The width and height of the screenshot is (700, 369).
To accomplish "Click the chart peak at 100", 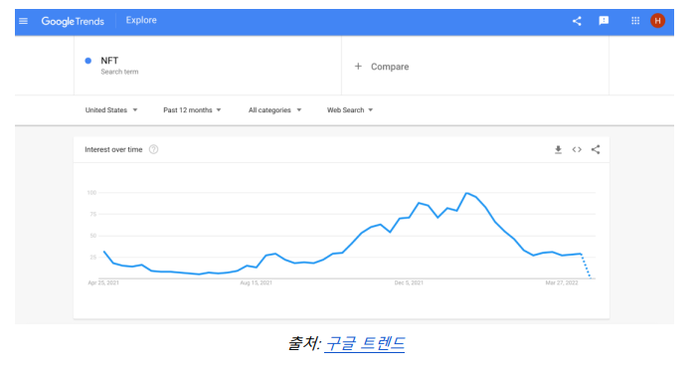I will (467, 193).
